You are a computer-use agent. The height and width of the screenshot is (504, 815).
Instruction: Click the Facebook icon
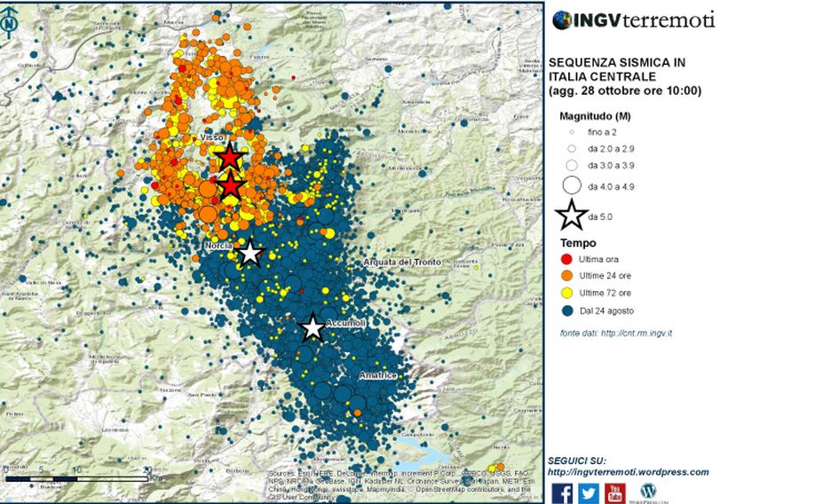pyautogui.click(x=562, y=492)
